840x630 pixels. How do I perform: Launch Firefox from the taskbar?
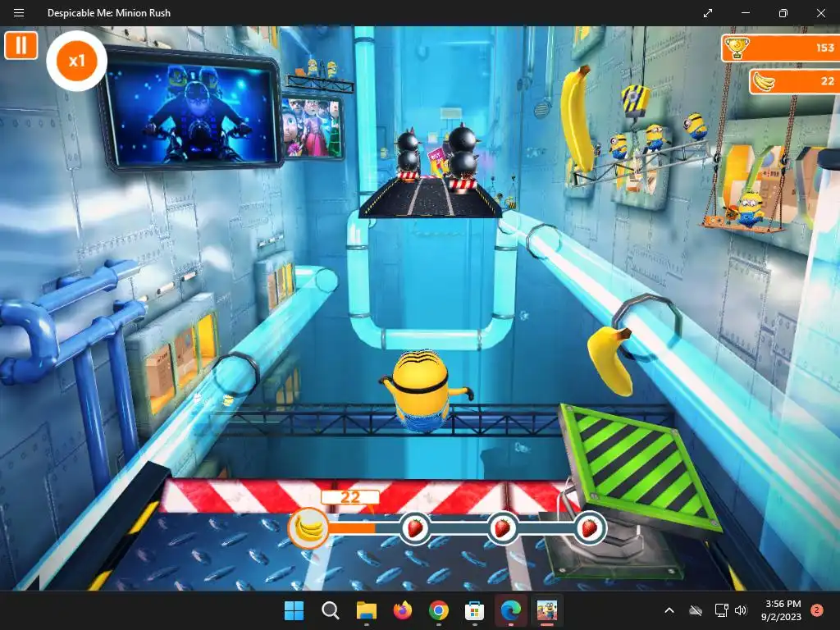point(402,610)
